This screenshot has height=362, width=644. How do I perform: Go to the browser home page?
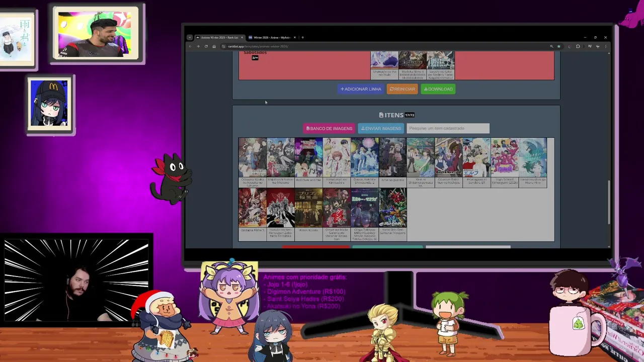pyautogui.click(x=214, y=46)
